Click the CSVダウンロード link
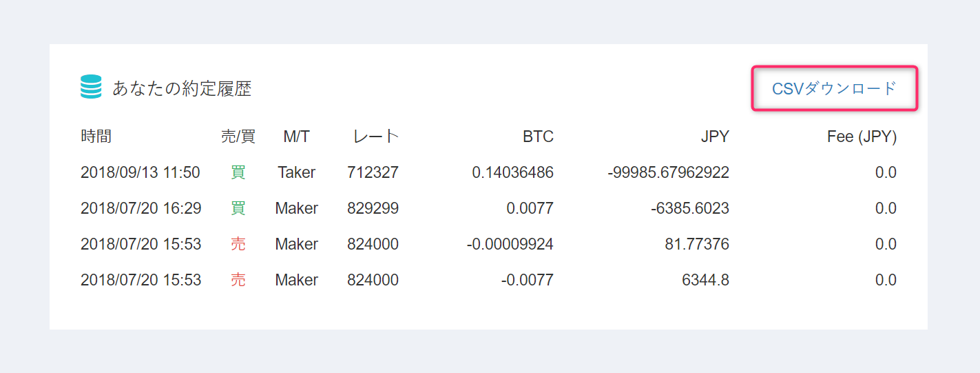The height and width of the screenshot is (373, 980). click(x=834, y=88)
